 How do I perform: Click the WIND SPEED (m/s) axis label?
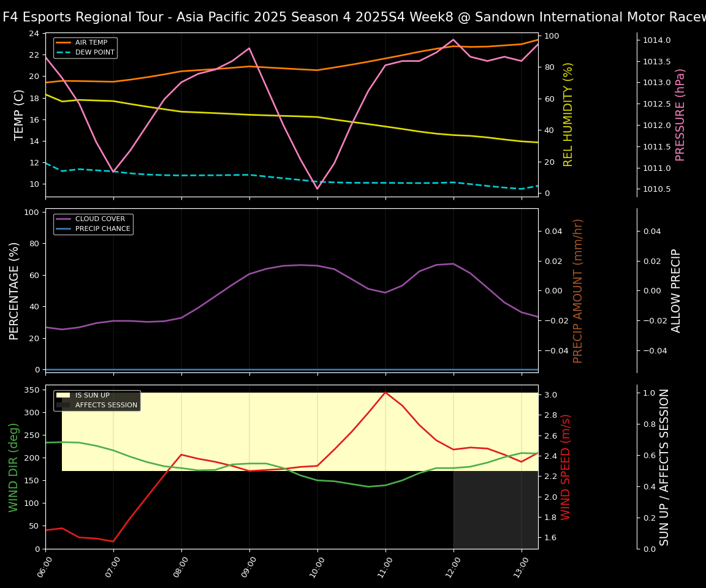566,467
